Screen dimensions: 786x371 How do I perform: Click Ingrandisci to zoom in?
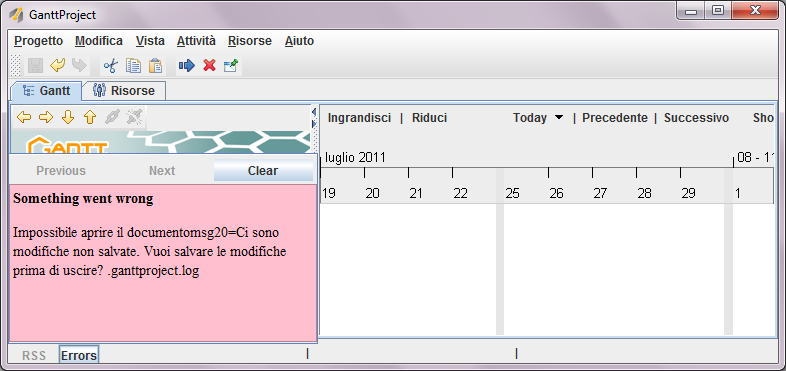click(359, 118)
